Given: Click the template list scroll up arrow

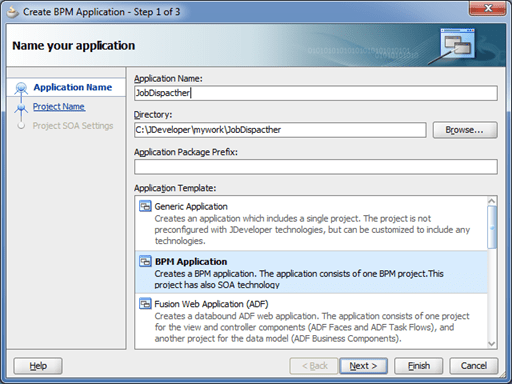Looking at the screenshot, I should click(492, 201).
